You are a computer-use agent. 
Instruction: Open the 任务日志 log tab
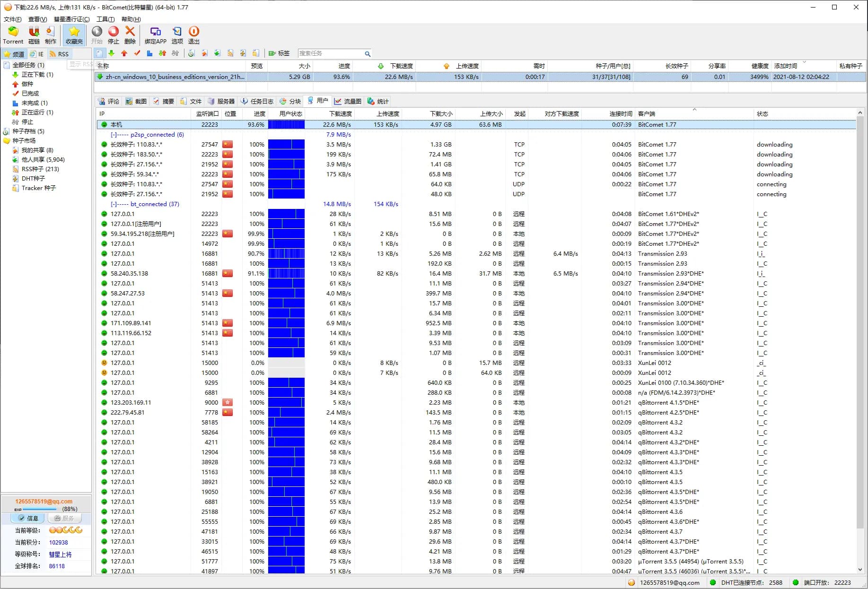[257, 101]
